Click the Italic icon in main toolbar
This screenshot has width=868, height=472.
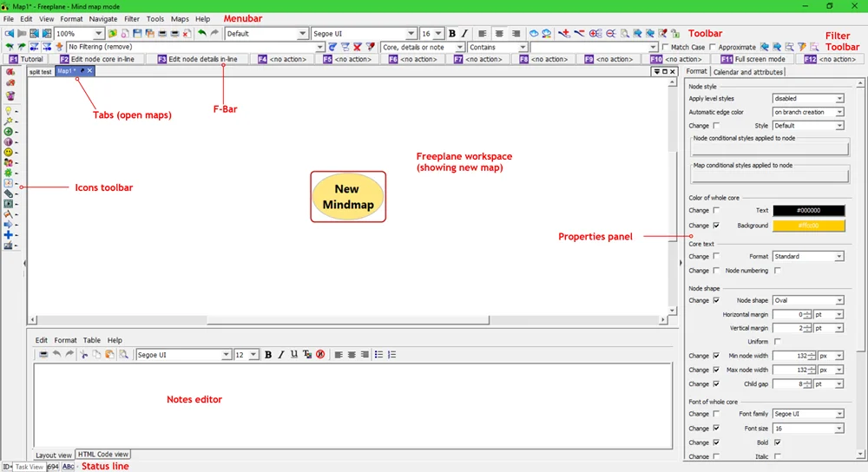click(x=464, y=34)
